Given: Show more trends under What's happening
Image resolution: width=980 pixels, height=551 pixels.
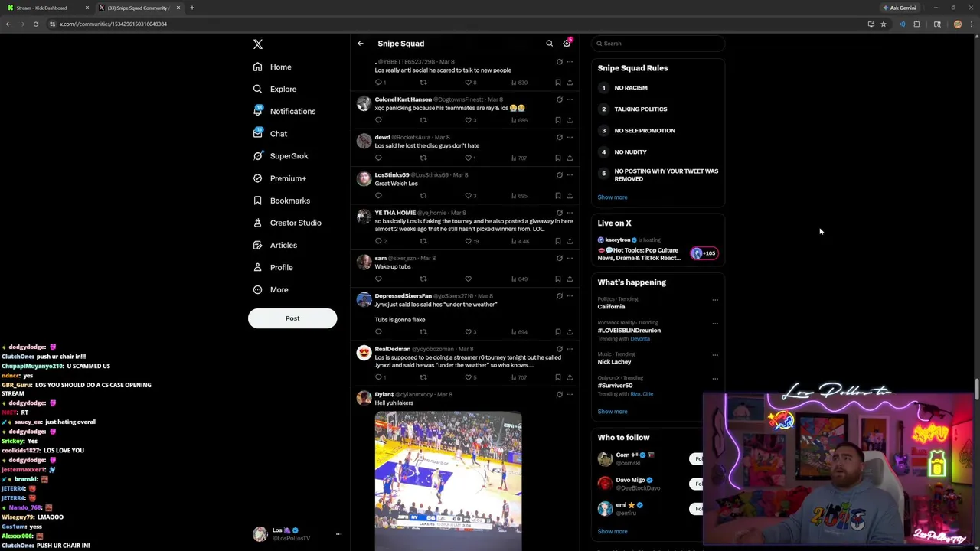Looking at the screenshot, I should [x=612, y=412].
